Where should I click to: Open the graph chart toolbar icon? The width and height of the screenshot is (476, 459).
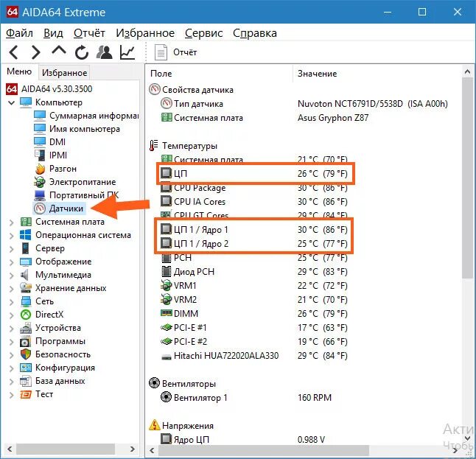tap(127, 52)
